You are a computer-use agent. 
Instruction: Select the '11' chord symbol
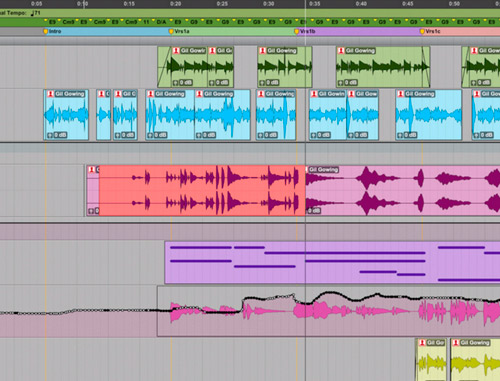146,22
